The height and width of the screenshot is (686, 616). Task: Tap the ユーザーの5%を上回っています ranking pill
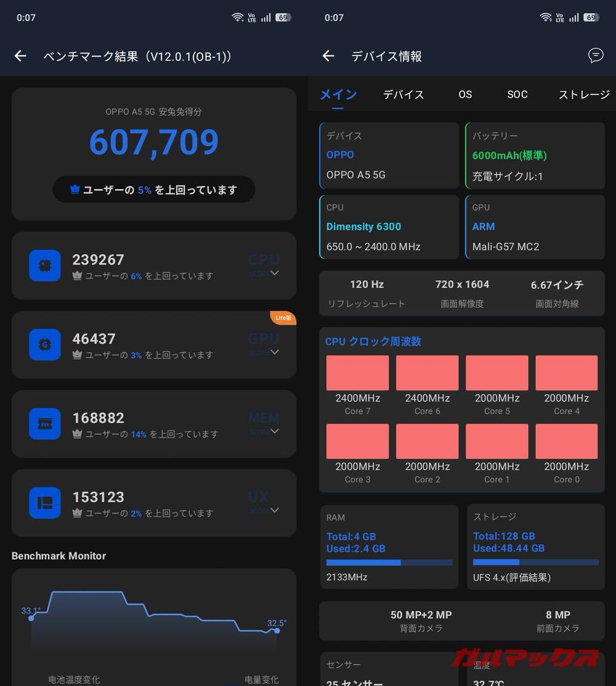(154, 190)
